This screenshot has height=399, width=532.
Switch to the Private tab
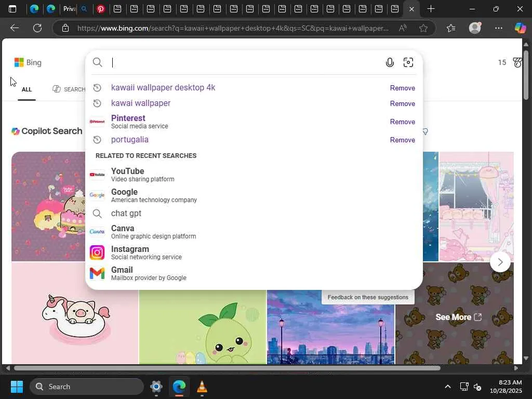pyautogui.click(x=69, y=9)
